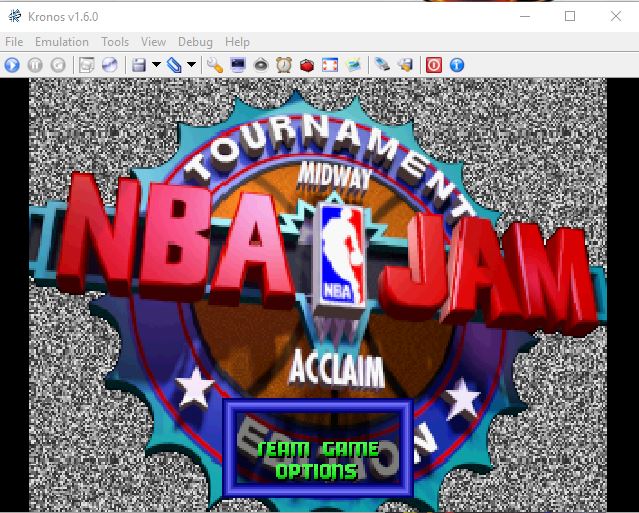Open the Debug menu

(x=195, y=42)
